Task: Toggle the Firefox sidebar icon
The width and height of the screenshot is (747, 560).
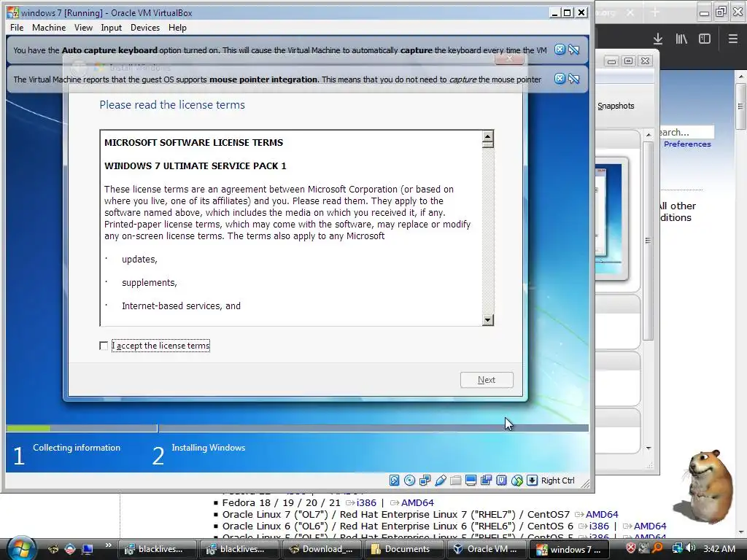Action: pyautogui.click(x=705, y=39)
